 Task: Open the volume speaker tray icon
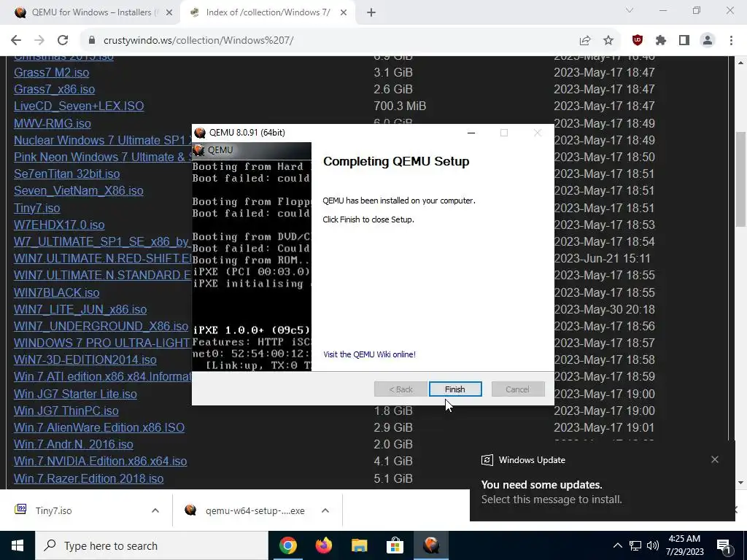click(653, 545)
